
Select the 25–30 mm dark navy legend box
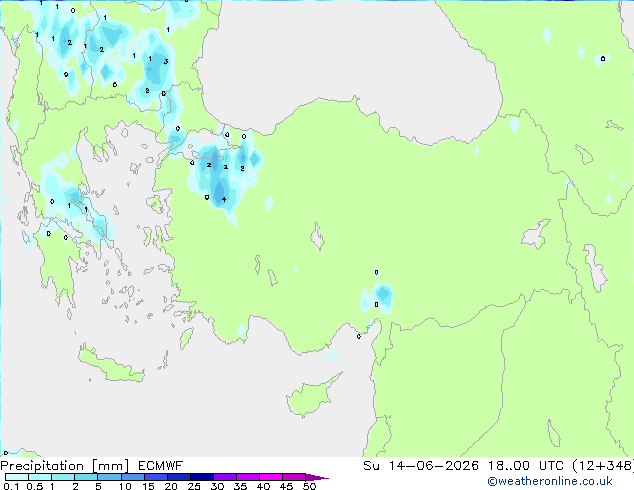tap(201, 477)
